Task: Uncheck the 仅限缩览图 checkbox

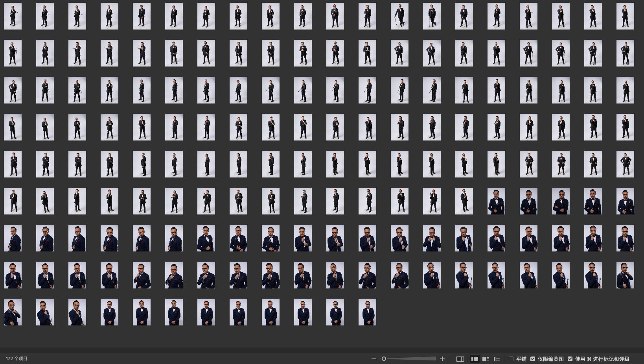Action: [533, 359]
